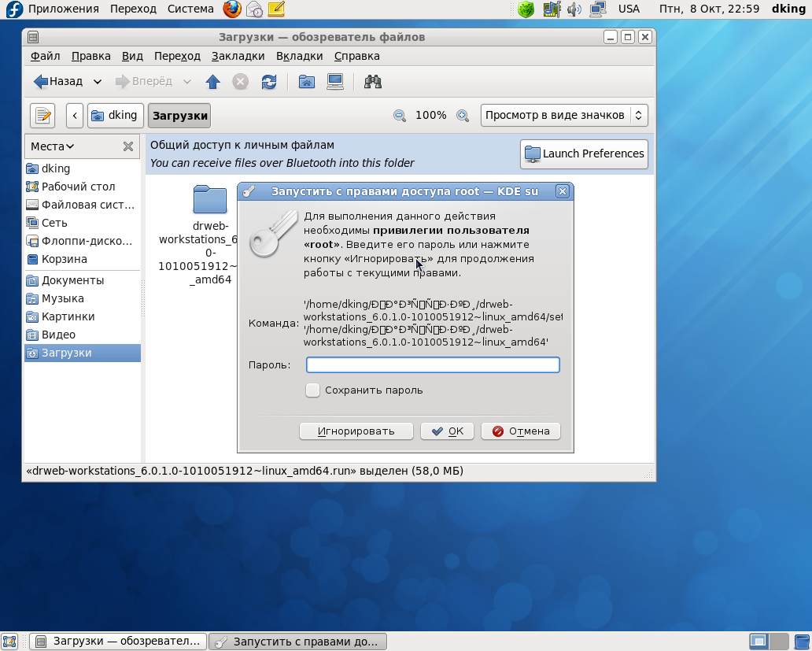
Task: Open the network connection tray icon
Action: coord(598,9)
